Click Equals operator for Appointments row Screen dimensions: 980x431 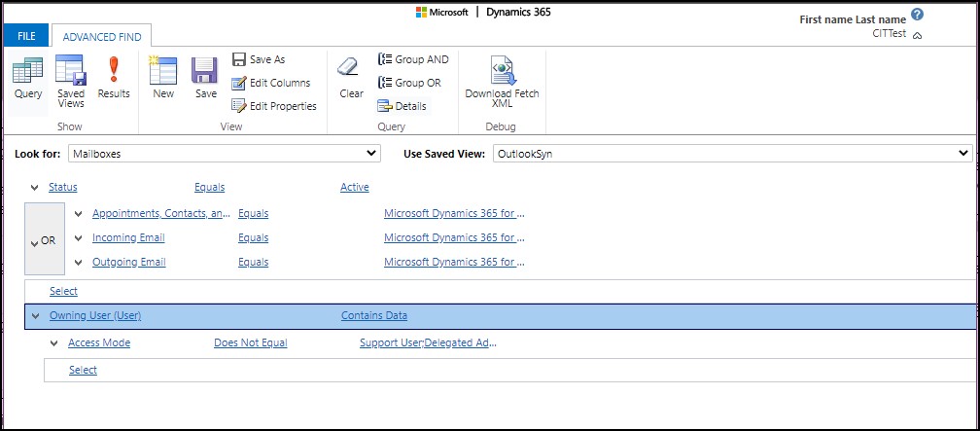(253, 213)
